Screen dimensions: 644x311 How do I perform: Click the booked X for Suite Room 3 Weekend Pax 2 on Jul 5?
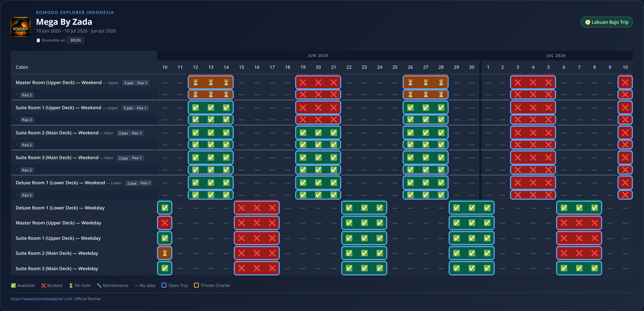548,170
